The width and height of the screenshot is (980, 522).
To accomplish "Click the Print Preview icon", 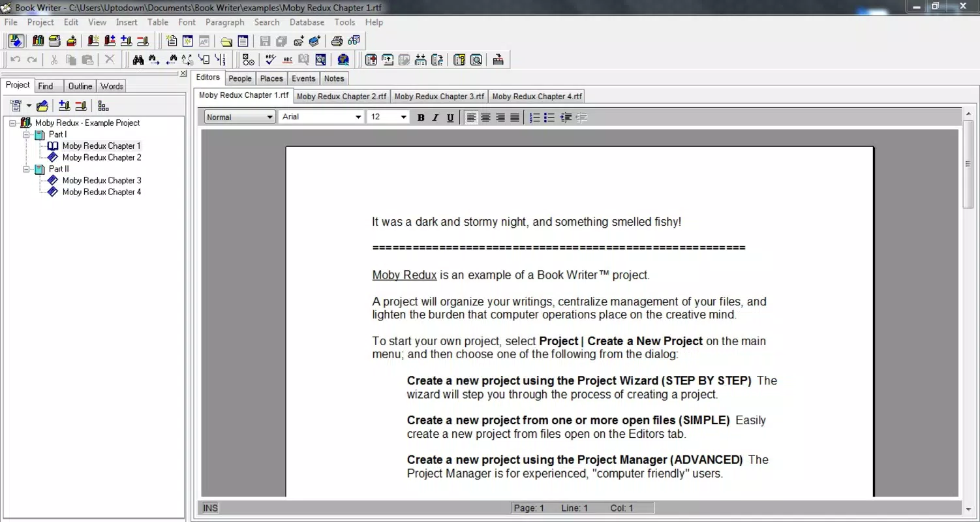I will (x=354, y=41).
